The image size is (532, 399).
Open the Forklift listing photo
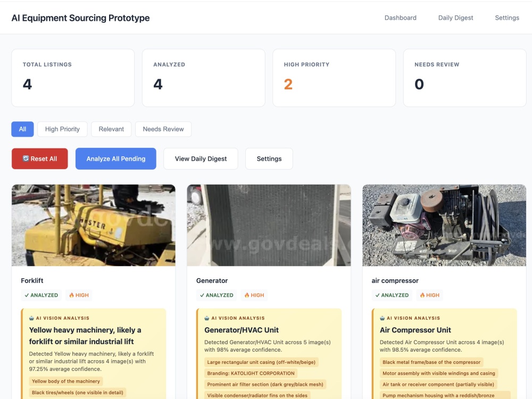tap(93, 225)
